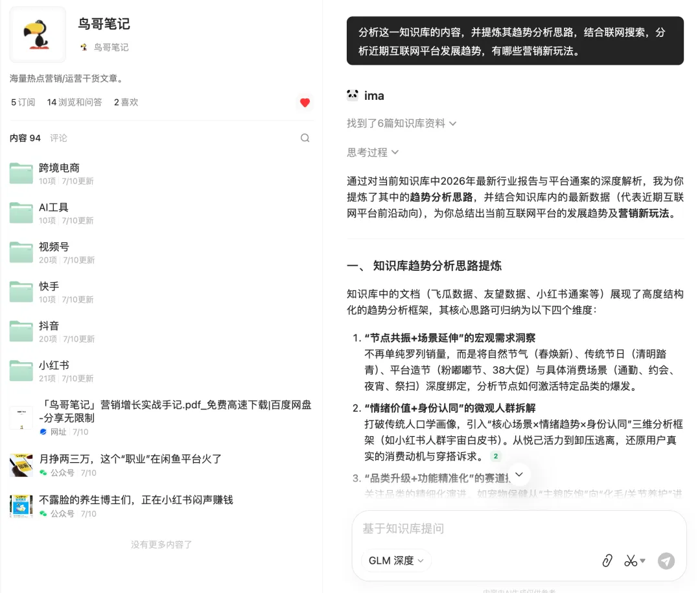Image resolution: width=700 pixels, height=593 pixels.
Task: Click thumbnail of the 闲鱼 article
Action: pyautogui.click(x=21, y=465)
